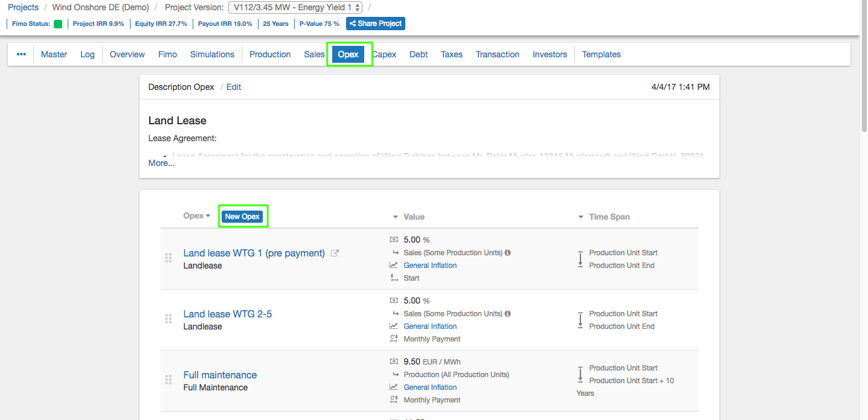Click drag handle for Land lease WTG 1

pos(169,258)
